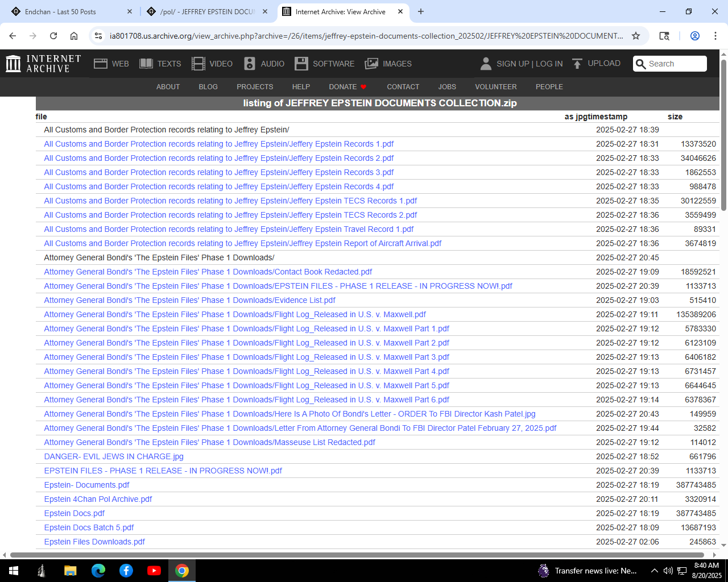
Task: Open YouTube from taskbar
Action: [154, 571]
